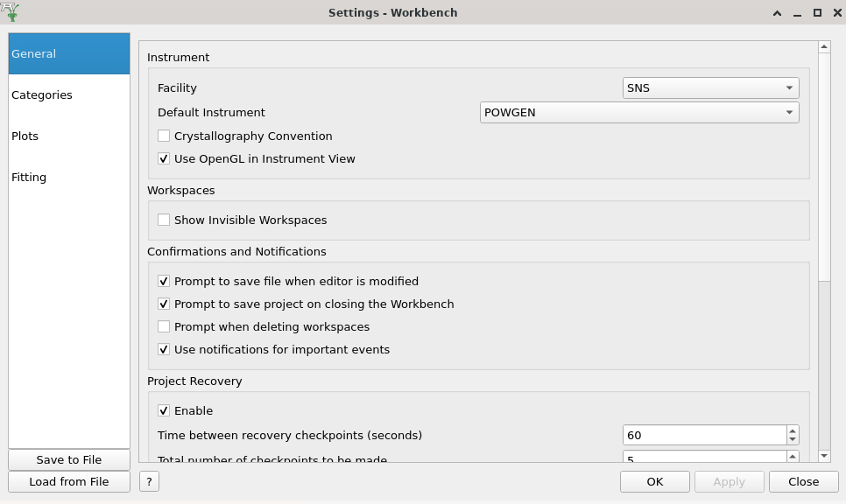Disable Project Recovery Enable checkbox

(x=164, y=411)
